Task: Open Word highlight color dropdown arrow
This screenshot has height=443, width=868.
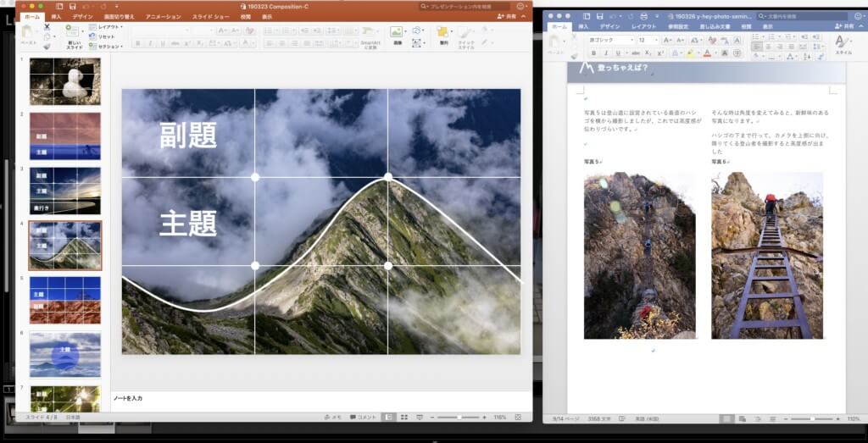Action: pos(698,53)
